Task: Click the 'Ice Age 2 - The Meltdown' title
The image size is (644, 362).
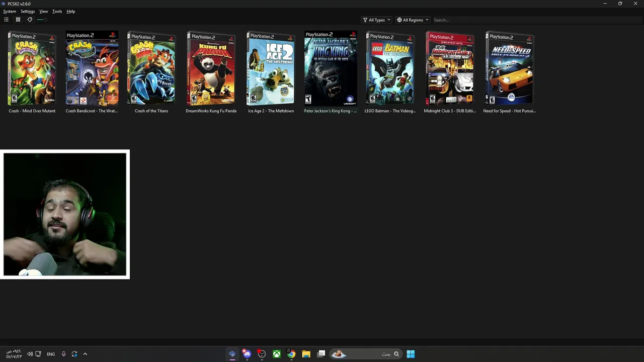Action: [271, 111]
